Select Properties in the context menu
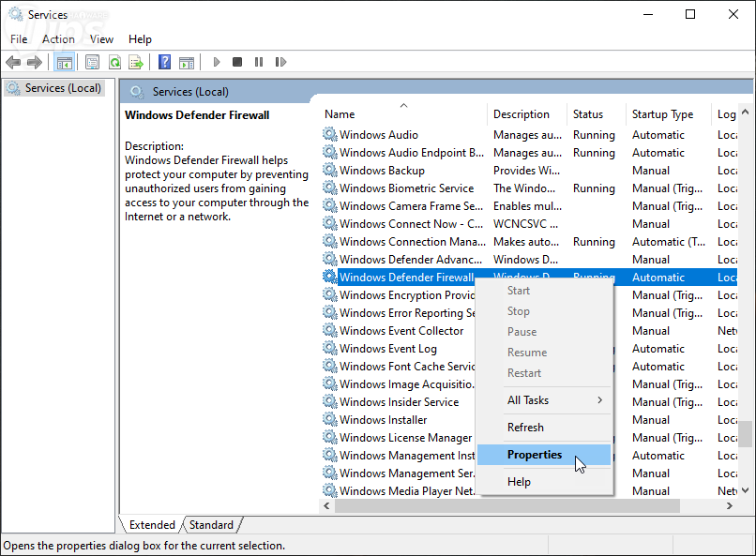This screenshot has height=556, width=756. tap(535, 455)
